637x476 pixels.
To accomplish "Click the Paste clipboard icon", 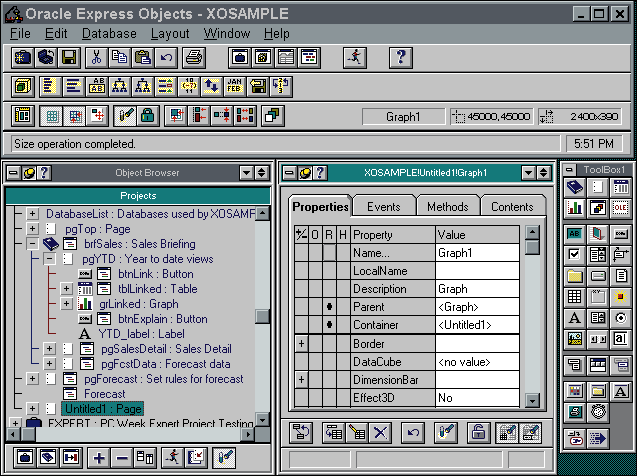I will (x=143, y=58).
